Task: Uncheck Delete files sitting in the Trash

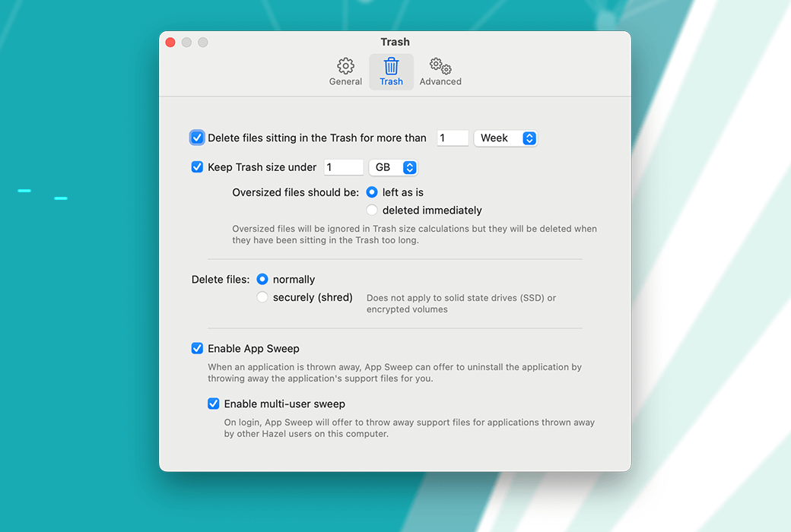Action: pos(197,138)
